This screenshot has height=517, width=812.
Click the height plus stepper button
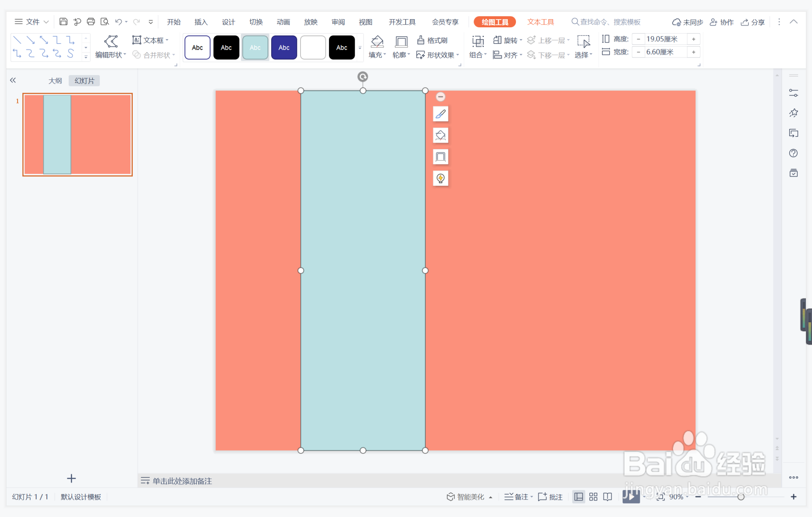click(693, 39)
